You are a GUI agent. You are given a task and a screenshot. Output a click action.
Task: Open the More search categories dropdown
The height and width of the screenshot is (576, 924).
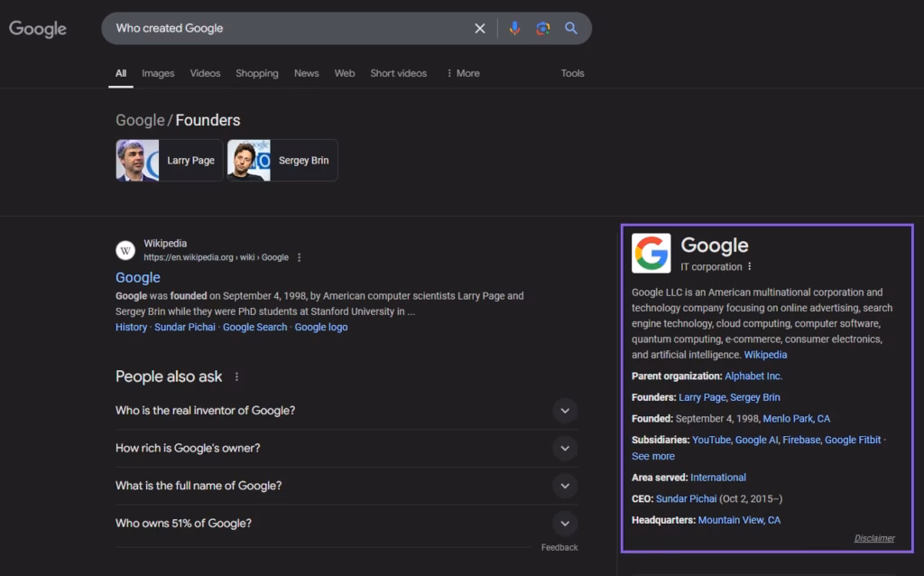[462, 73]
